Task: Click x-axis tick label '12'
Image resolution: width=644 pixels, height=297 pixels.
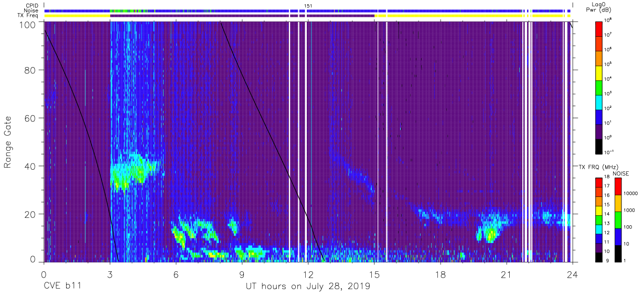Action: point(308,274)
